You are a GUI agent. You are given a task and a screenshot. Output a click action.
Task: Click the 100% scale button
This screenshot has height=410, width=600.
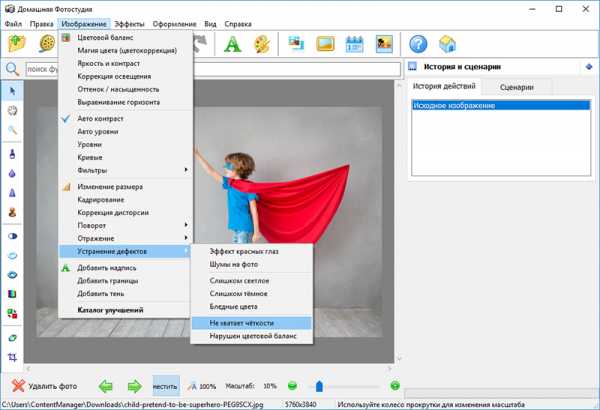[x=202, y=386]
